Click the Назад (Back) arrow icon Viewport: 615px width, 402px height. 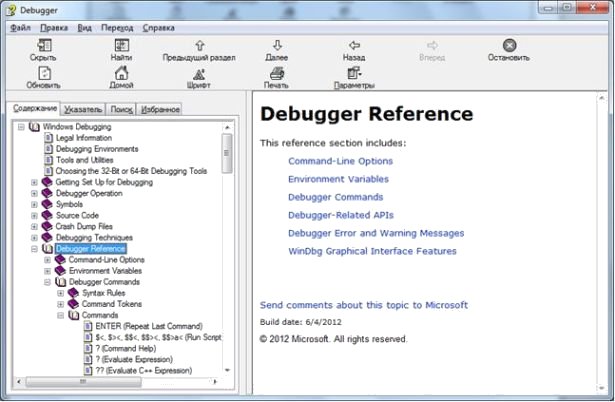[x=354, y=45]
